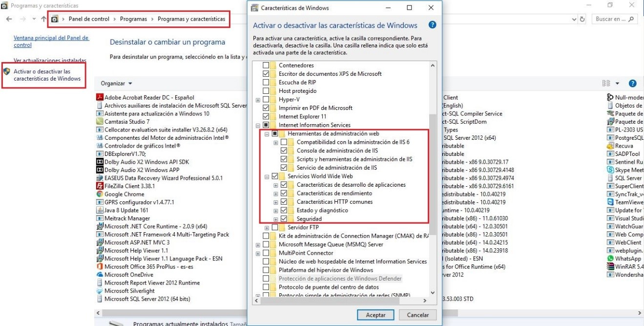
Task: Click the Recuva program icon
Action: 610,146
